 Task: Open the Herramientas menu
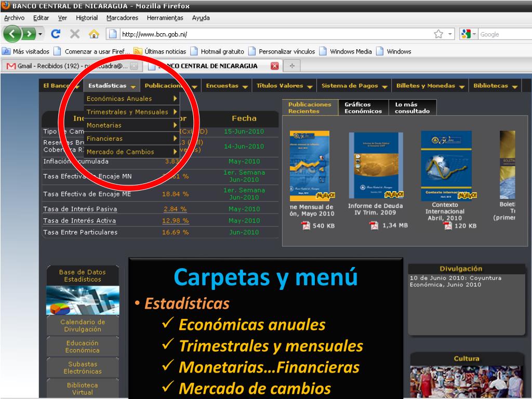click(x=165, y=18)
